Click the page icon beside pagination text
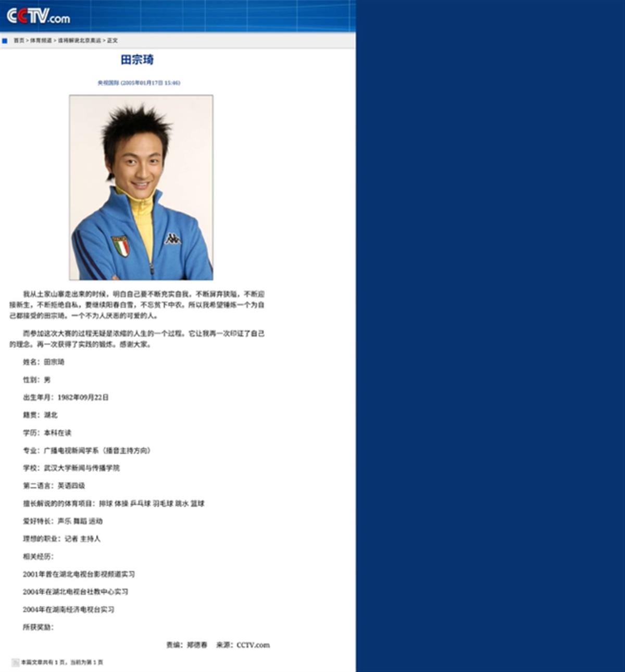The width and height of the screenshot is (625, 672). [15, 662]
